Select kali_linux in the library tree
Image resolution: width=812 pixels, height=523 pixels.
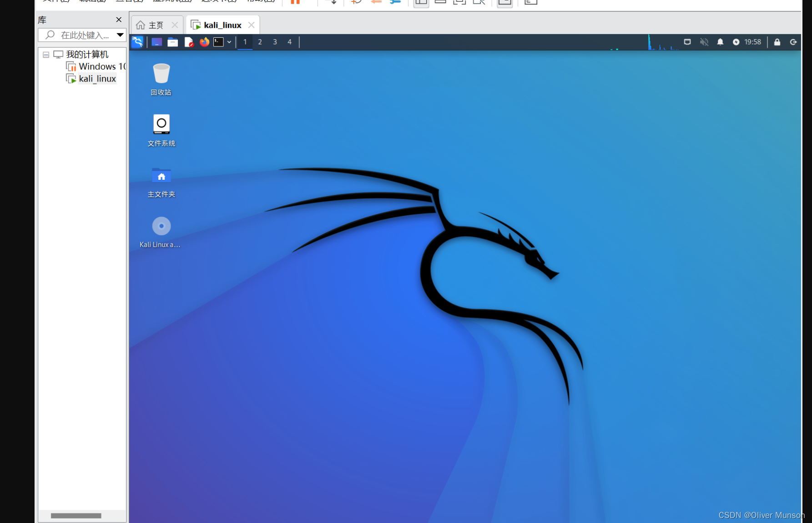97,79
